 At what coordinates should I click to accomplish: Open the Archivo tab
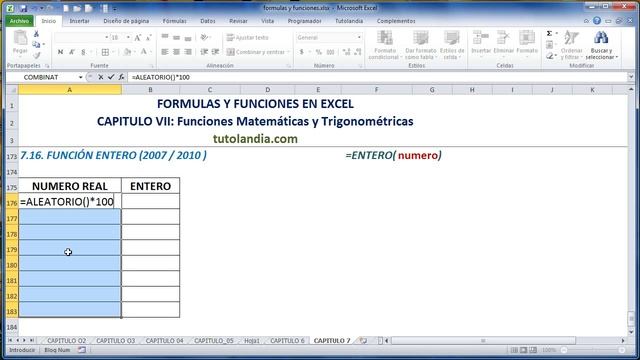(19, 21)
